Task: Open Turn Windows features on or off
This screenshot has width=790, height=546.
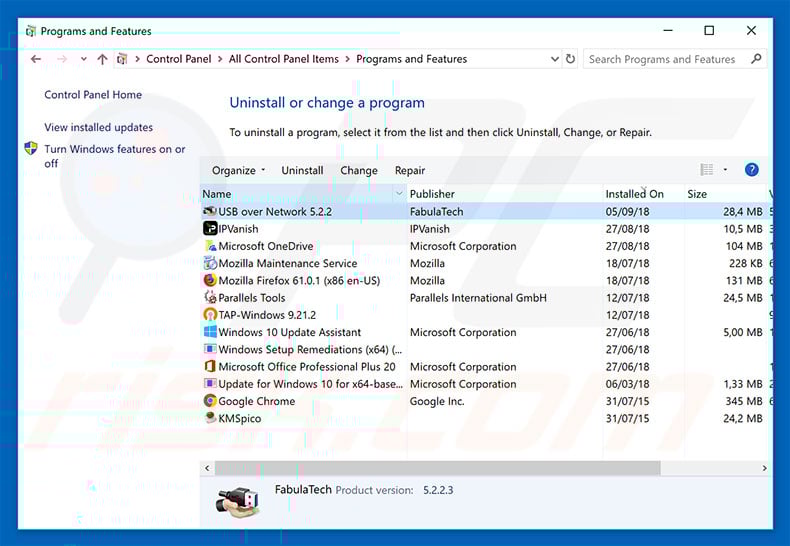Action: tap(114, 156)
